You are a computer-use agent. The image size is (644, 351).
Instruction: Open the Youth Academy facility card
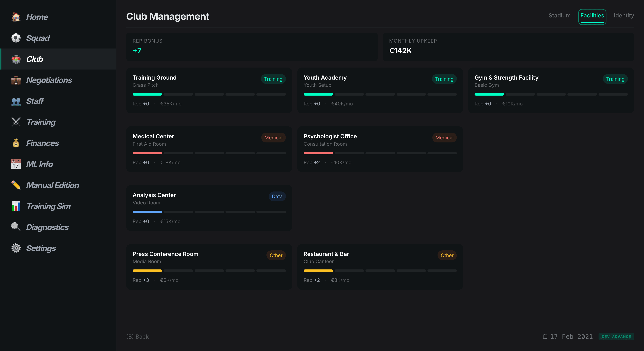click(x=380, y=90)
